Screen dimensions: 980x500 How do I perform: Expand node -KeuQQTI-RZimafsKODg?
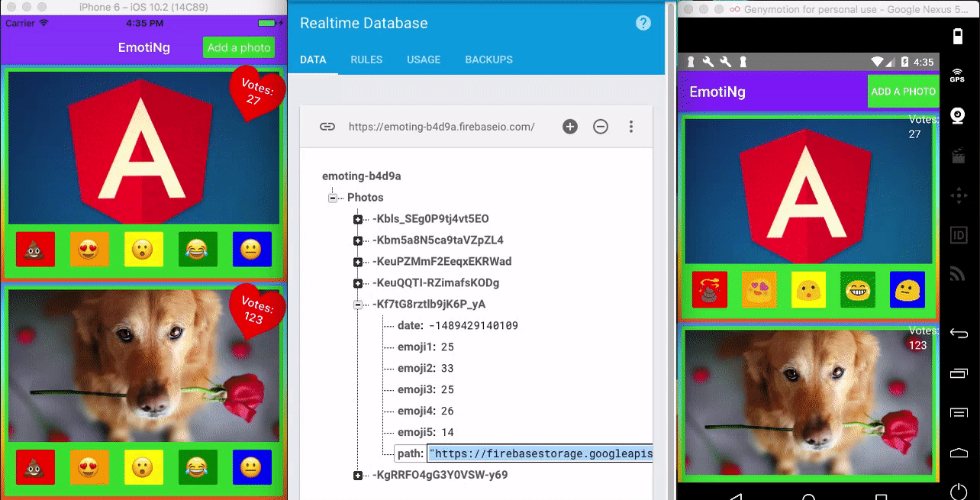click(358, 283)
